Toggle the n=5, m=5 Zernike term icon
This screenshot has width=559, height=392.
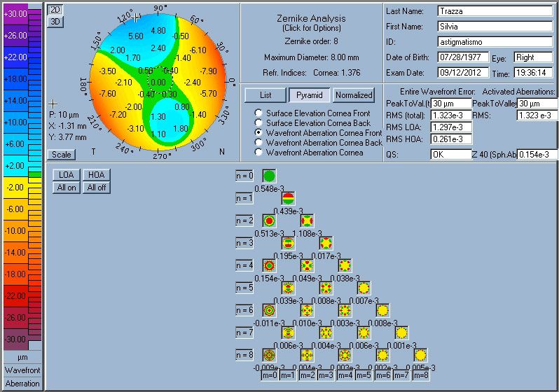(x=364, y=288)
